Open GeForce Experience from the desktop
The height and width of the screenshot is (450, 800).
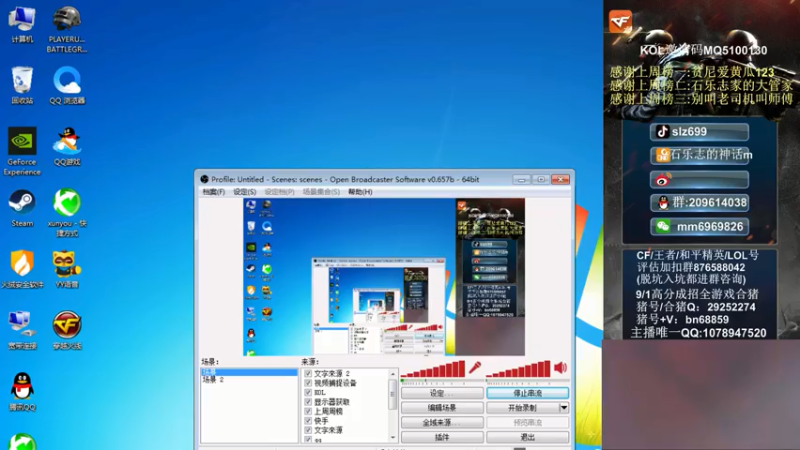point(22,151)
